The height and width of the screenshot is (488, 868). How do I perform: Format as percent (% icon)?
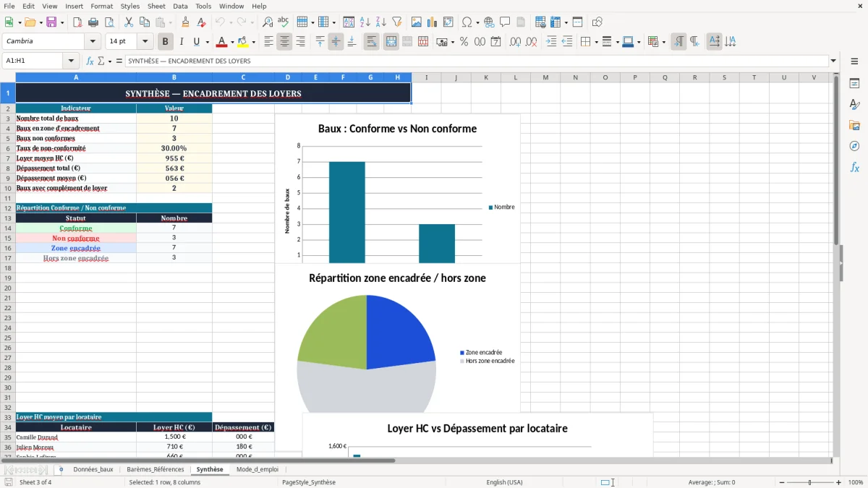pos(464,42)
